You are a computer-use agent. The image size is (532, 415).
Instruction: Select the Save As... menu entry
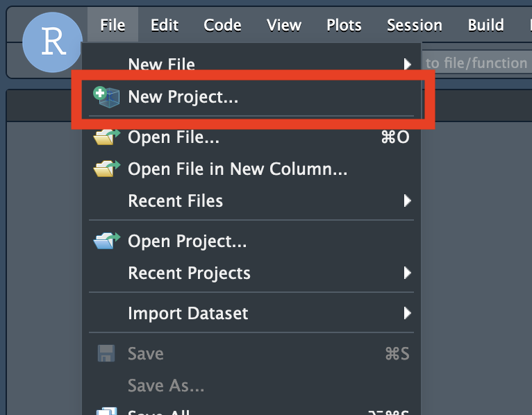(166, 385)
